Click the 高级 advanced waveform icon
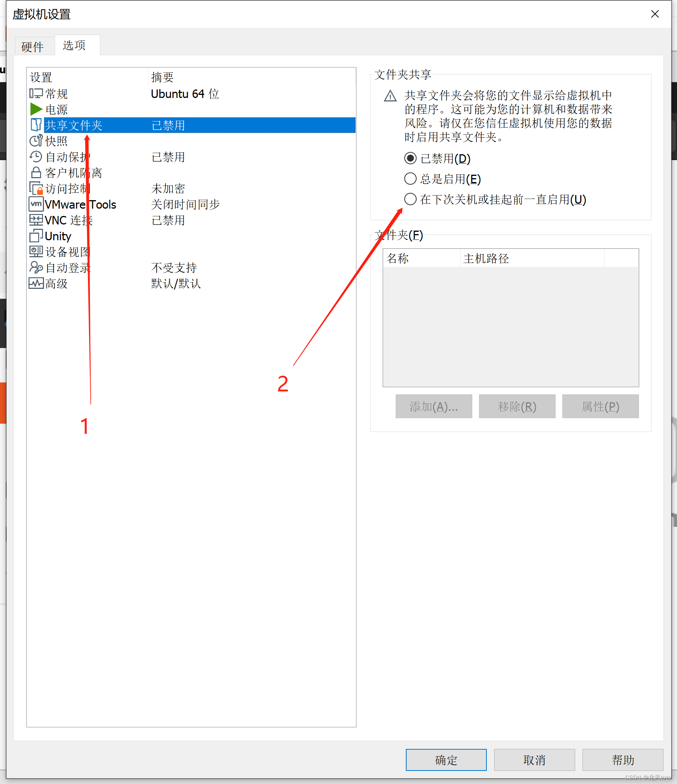The image size is (677, 784). coord(36,283)
